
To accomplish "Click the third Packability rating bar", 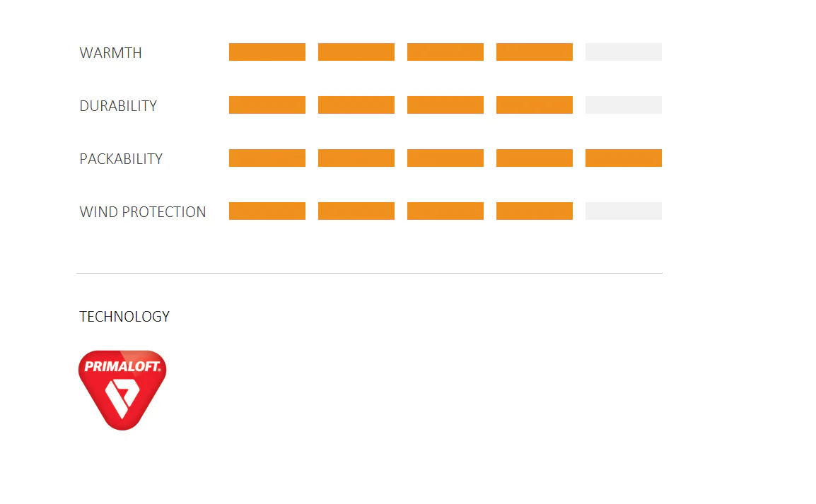I will pyautogui.click(x=445, y=158).
